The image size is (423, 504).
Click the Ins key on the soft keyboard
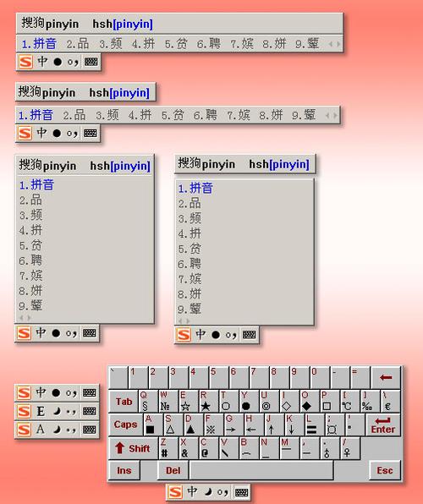point(124,470)
